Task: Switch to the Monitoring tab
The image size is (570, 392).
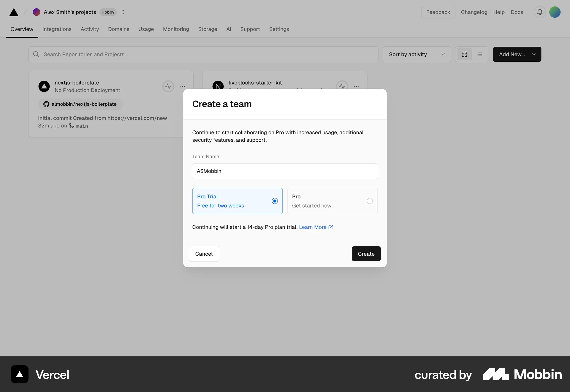Action: tap(176, 29)
